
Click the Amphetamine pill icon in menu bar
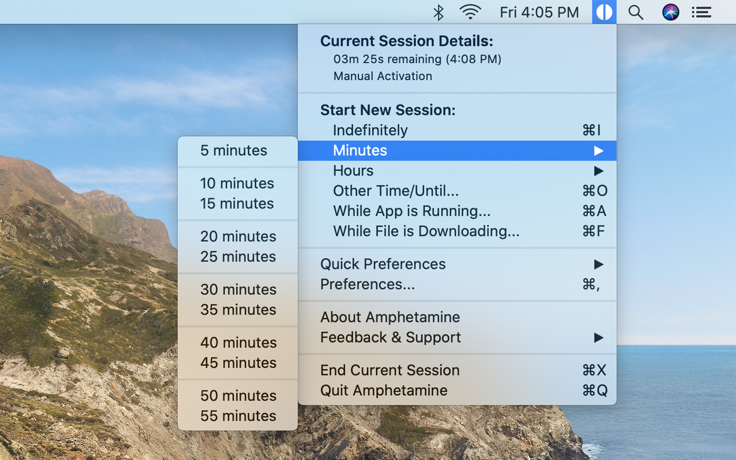(x=604, y=12)
